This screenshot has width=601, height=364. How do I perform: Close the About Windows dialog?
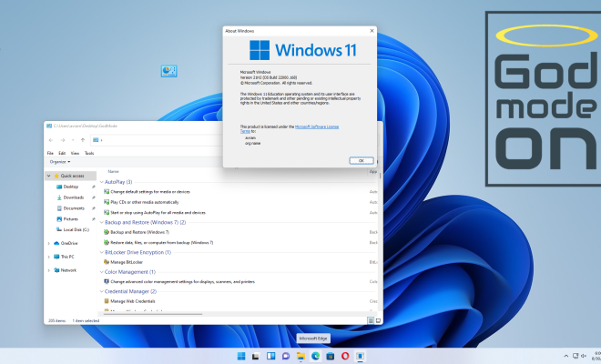tap(372, 31)
